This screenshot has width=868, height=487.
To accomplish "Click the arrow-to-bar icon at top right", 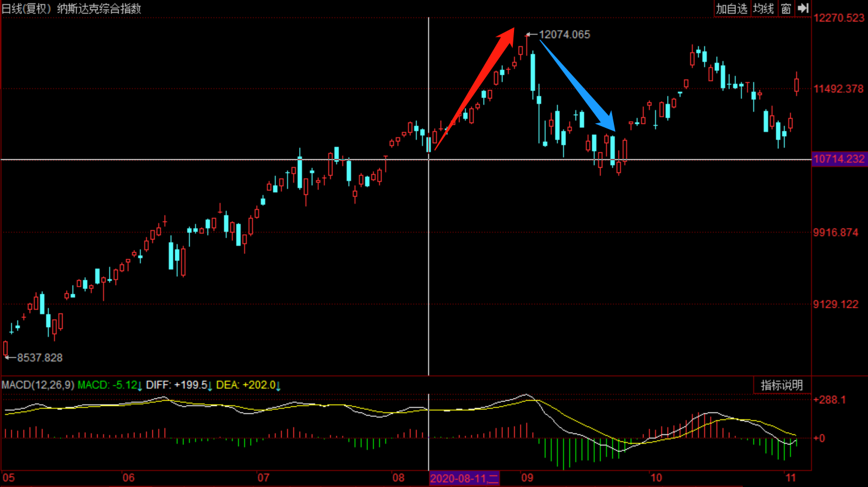I will 803,8.
